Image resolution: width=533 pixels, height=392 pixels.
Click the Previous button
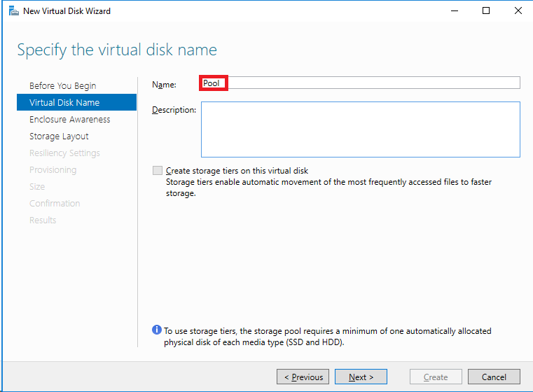[303, 377]
